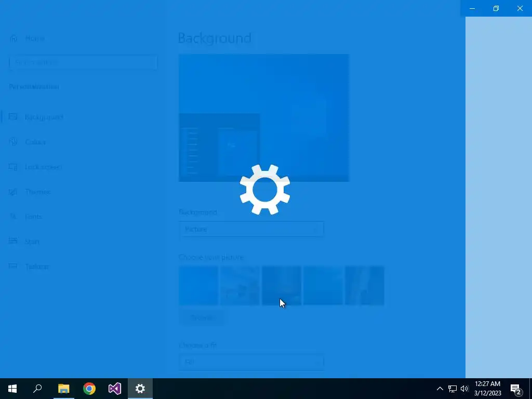Restore down the Settings window
The height and width of the screenshot is (399, 532).
point(496,8)
